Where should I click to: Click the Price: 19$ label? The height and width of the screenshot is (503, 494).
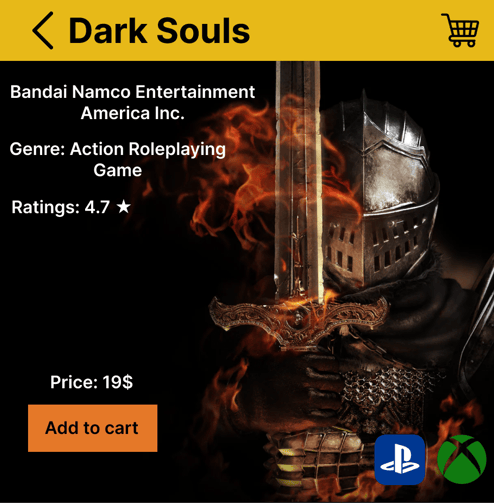91,382
